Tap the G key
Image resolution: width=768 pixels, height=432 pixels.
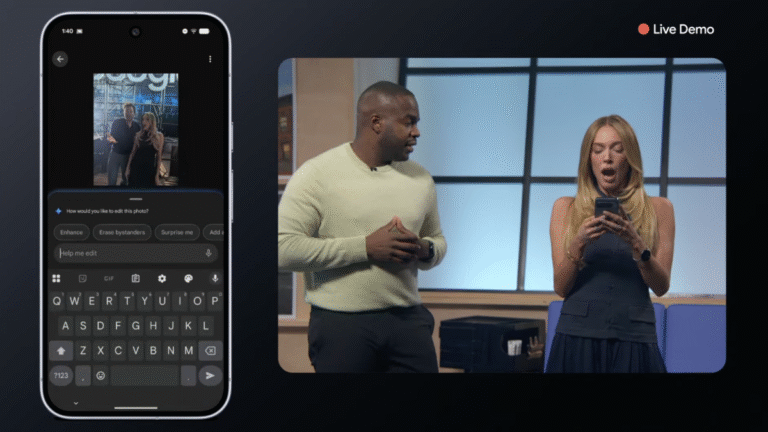coord(136,326)
